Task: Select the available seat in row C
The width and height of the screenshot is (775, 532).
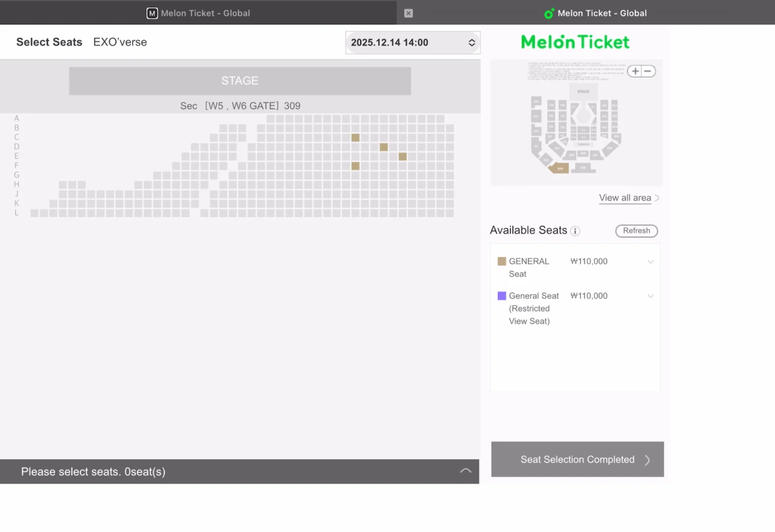Action: (x=355, y=138)
